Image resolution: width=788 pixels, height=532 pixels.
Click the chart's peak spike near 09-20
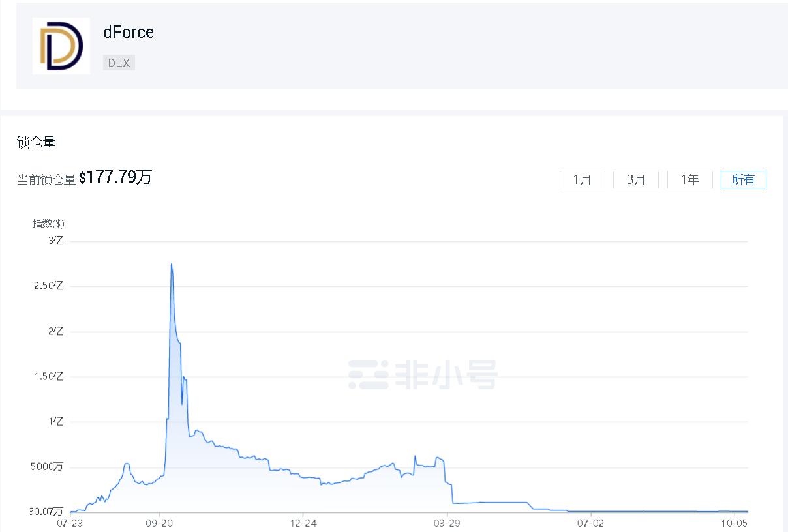pyautogui.click(x=172, y=265)
